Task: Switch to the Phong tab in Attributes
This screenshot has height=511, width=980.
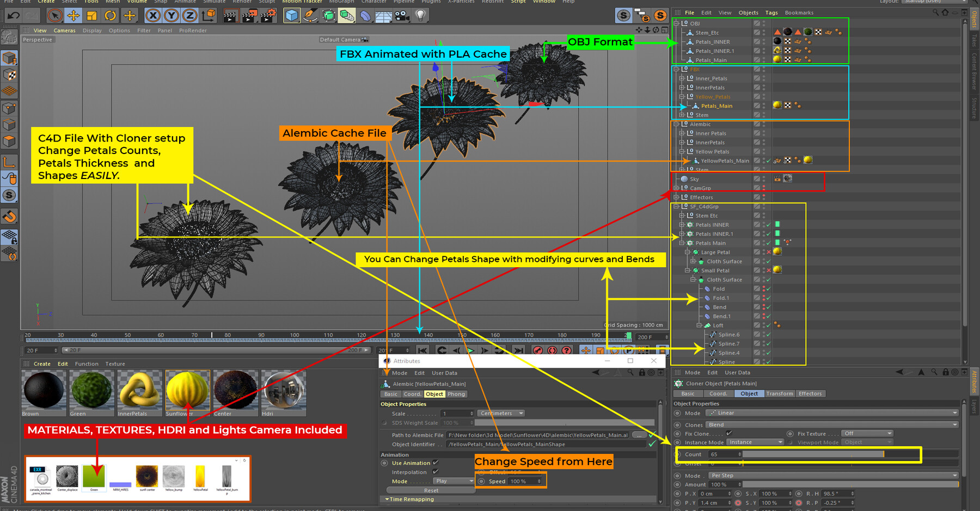Action: coord(457,394)
